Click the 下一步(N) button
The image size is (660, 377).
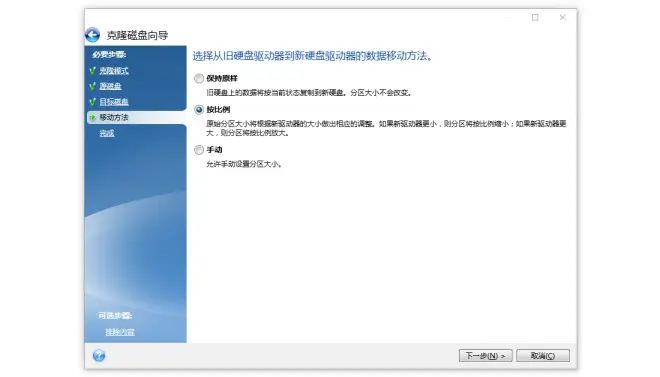[x=485, y=356]
